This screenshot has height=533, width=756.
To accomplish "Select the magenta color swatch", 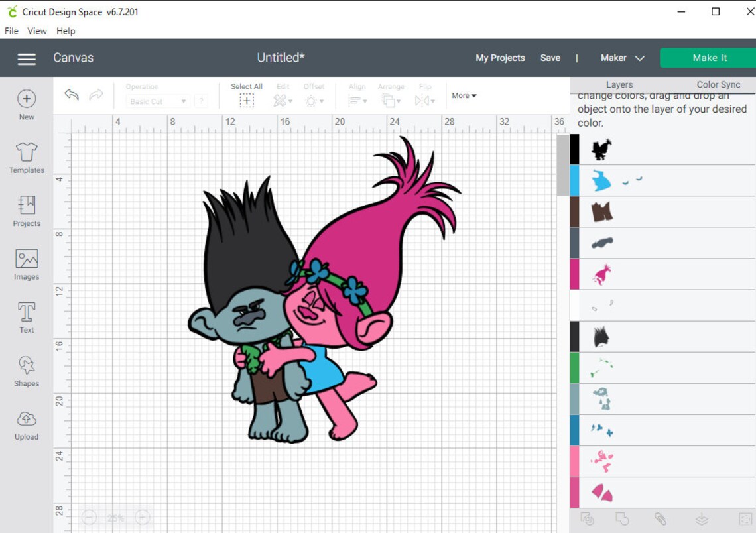I will (x=575, y=274).
